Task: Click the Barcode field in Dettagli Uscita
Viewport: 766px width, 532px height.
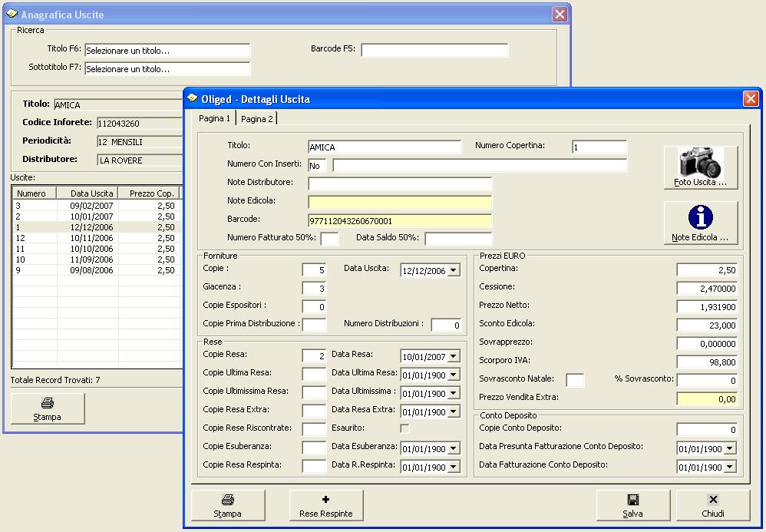Action: [400, 221]
